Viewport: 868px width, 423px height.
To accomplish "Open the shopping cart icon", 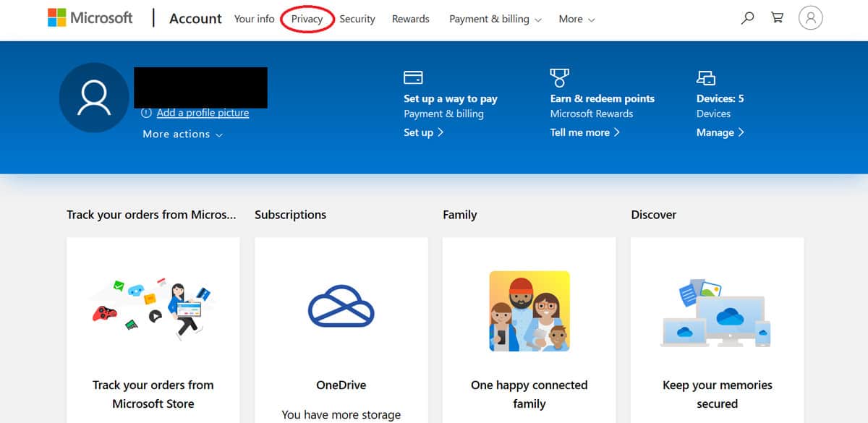I will click(x=778, y=19).
